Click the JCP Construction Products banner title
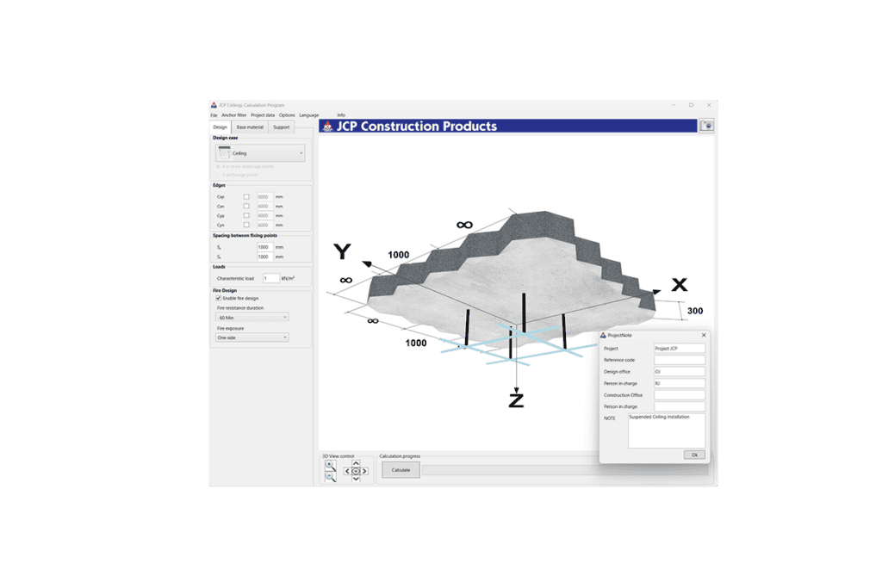The image size is (882, 588). (417, 127)
